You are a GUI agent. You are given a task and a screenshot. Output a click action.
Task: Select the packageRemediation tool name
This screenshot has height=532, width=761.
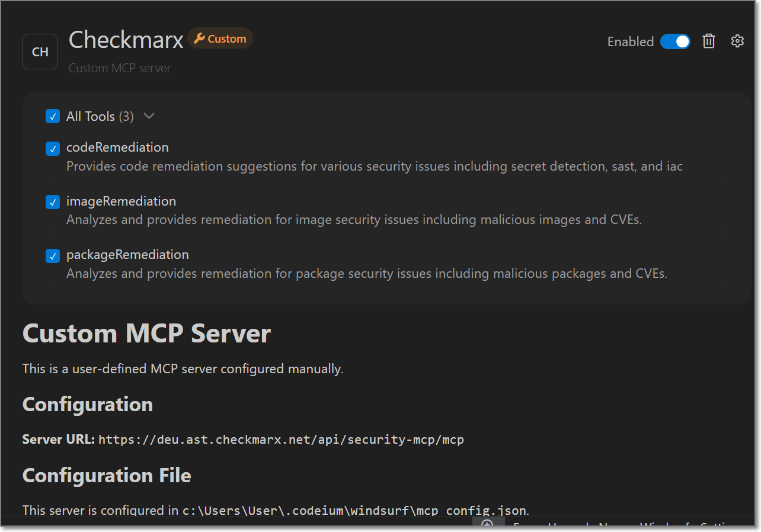(127, 254)
